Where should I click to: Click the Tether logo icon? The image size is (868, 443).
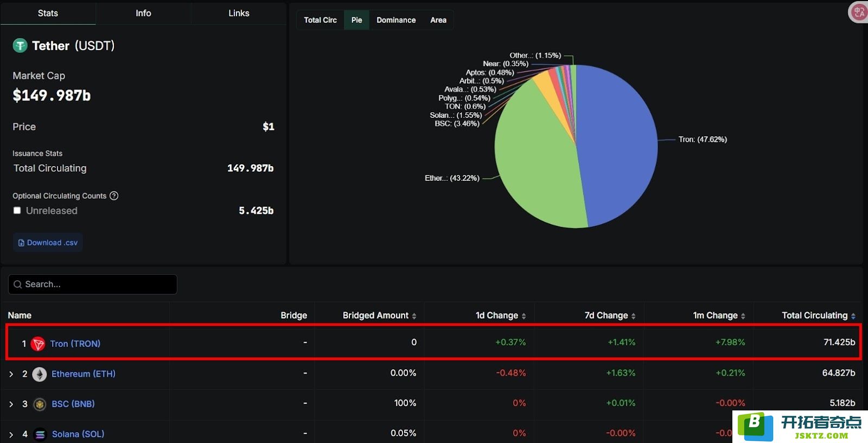[x=20, y=46]
